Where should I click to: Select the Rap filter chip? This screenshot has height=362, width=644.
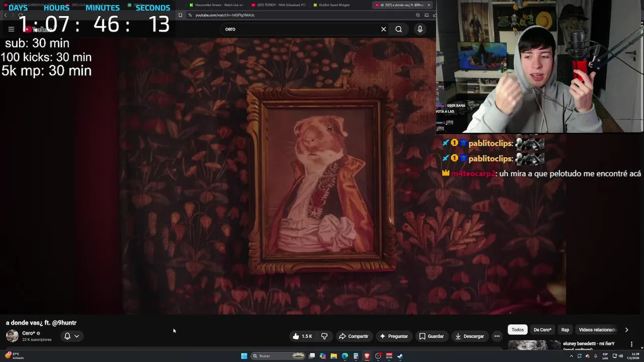click(x=565, y=330)
